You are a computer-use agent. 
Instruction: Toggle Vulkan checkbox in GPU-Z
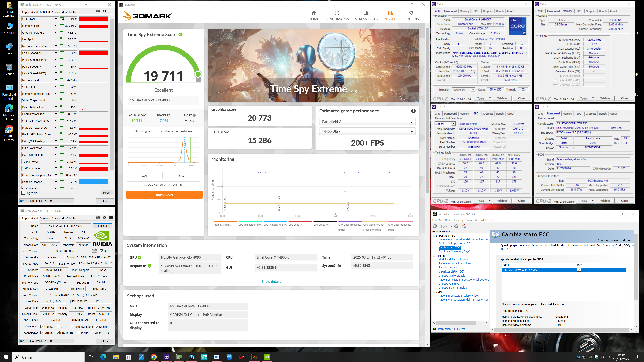[x=42, y=333]
